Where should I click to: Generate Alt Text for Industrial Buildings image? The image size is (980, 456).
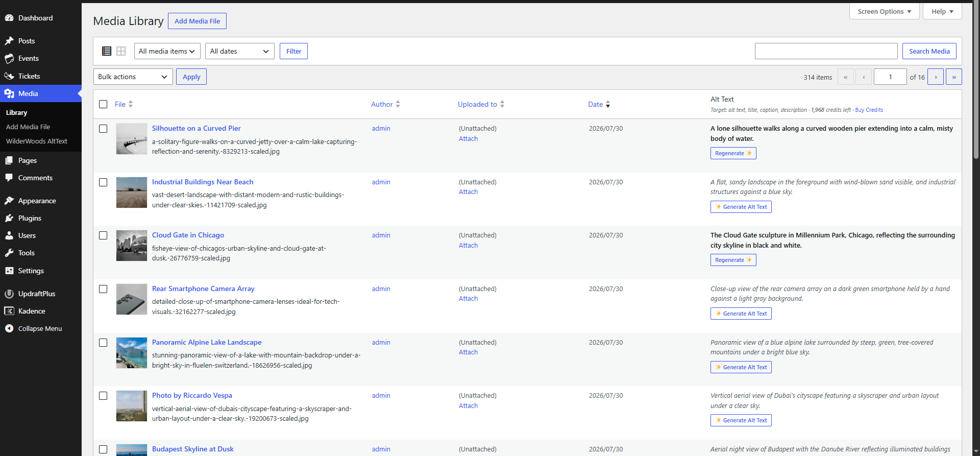[741, 207]
